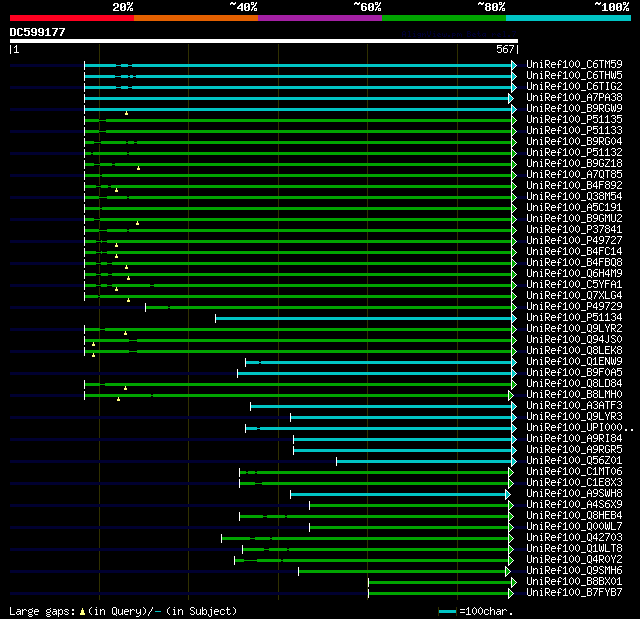Click the UniRef100_A4S6X9 label

(x=574, y=505)
